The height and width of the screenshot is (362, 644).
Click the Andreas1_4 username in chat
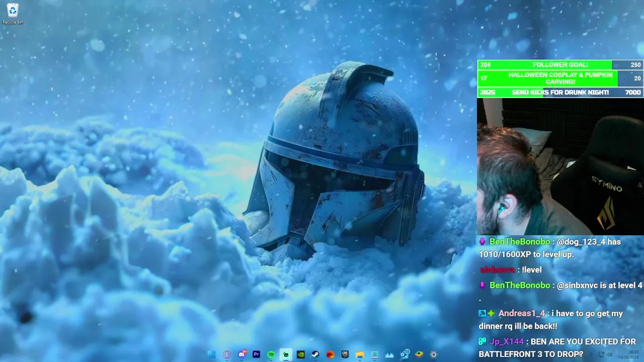tap(522, 313)
